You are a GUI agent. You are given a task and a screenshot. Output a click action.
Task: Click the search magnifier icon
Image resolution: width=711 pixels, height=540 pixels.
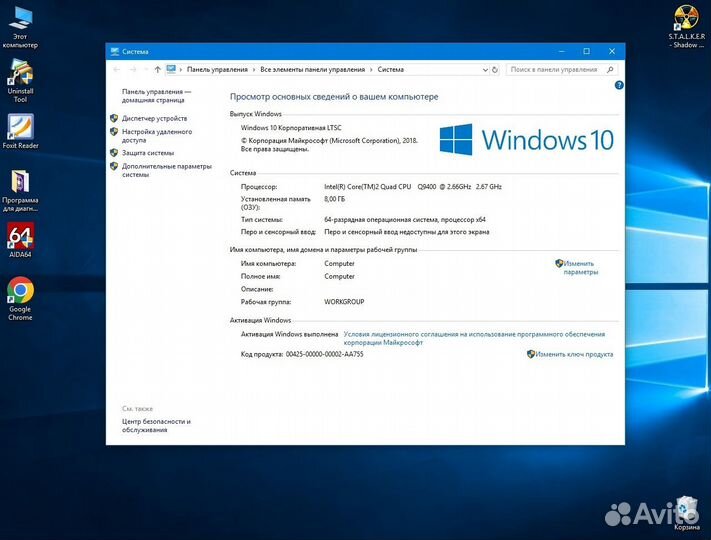[610, 69]
